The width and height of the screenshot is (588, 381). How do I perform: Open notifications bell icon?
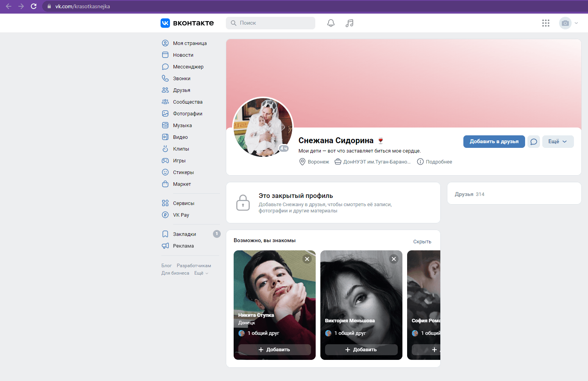(331, 23)
